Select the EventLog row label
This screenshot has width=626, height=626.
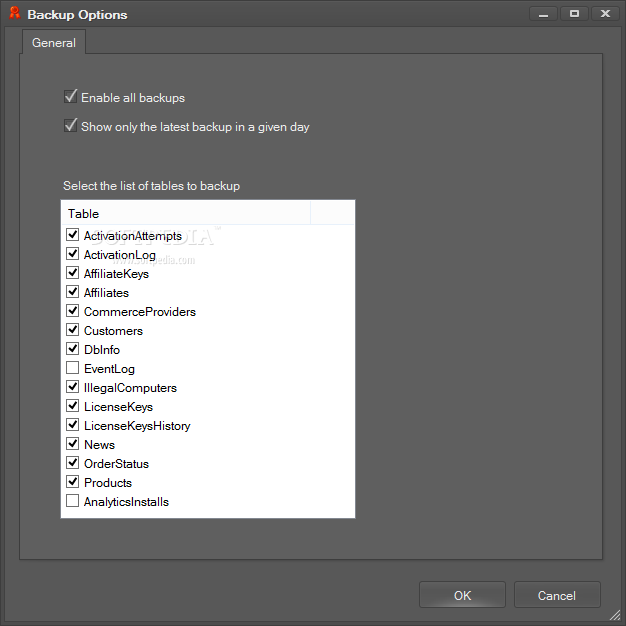[109, 369]
